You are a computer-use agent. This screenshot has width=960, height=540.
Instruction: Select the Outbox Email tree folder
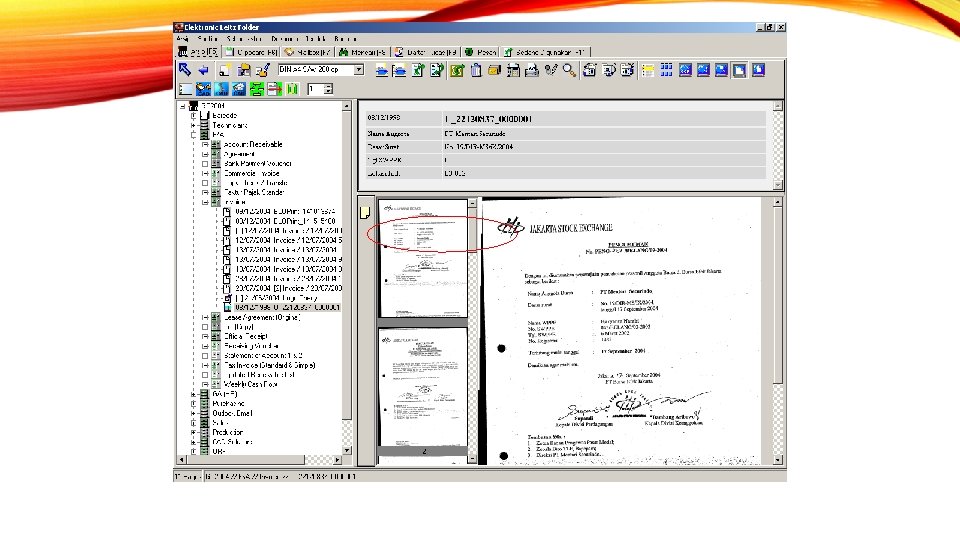point(232,413)
